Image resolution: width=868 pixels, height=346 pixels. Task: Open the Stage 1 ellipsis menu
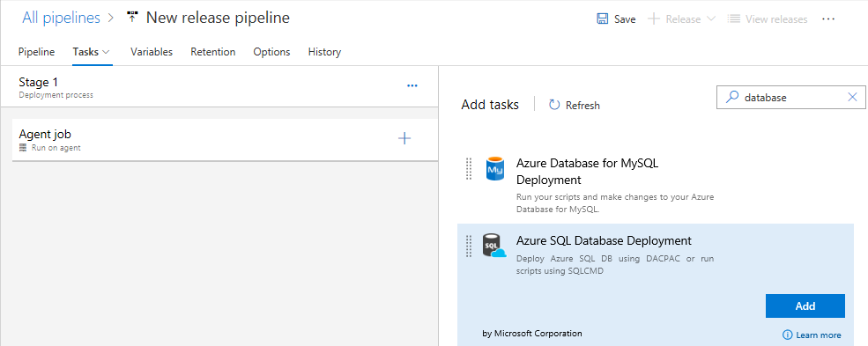412,85
